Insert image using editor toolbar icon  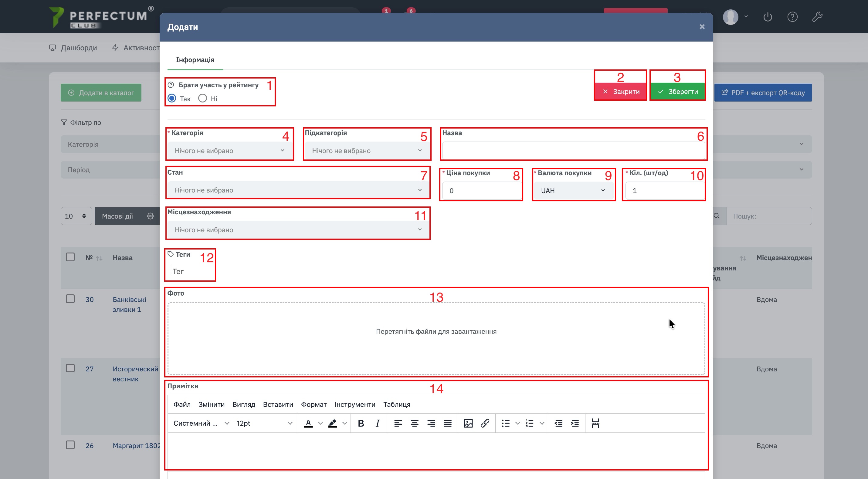(468, 423)
